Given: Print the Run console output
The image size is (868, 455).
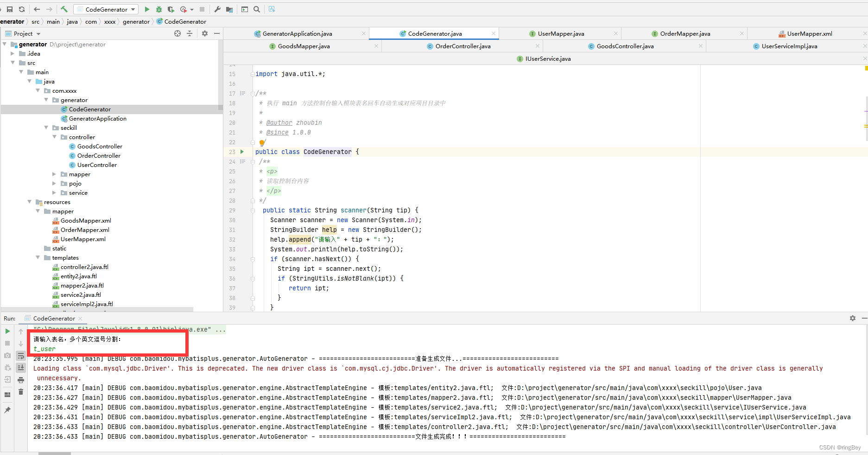Looking at the screenshot, I should pos(21,380).
